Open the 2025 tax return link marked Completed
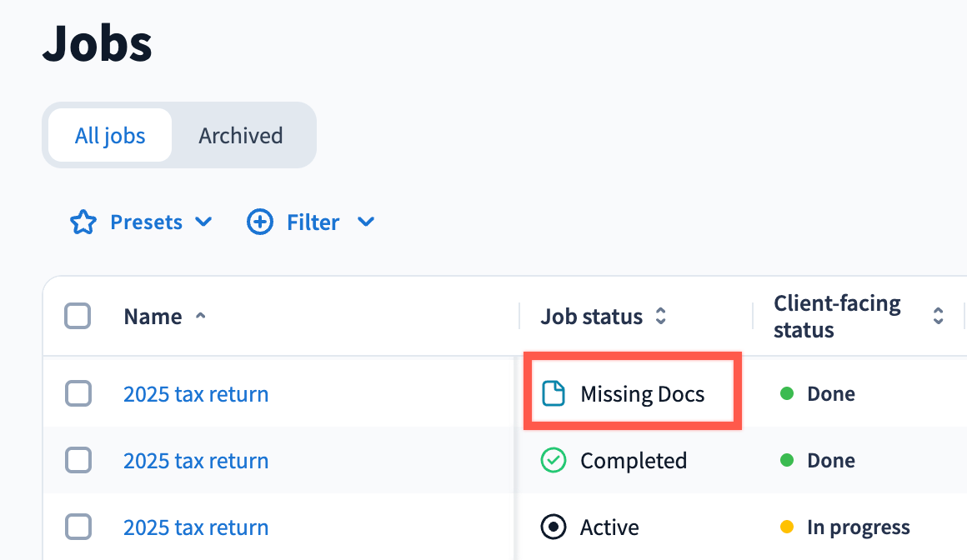 pos(196,461)
